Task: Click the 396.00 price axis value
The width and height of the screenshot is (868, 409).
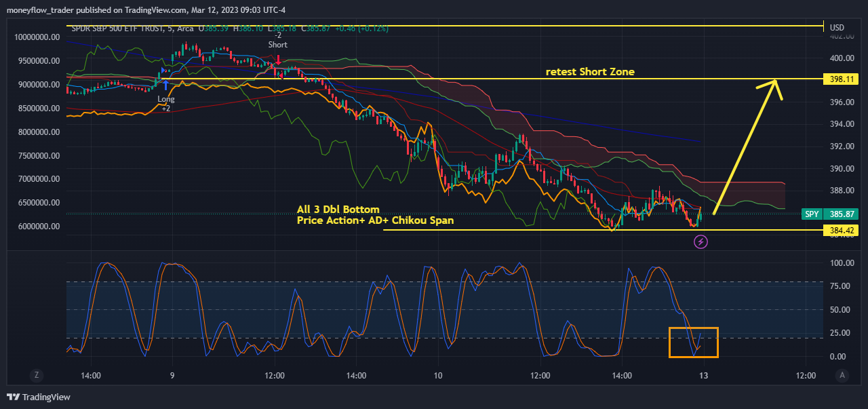Action: pyautogui.click(x=842, y=102)
